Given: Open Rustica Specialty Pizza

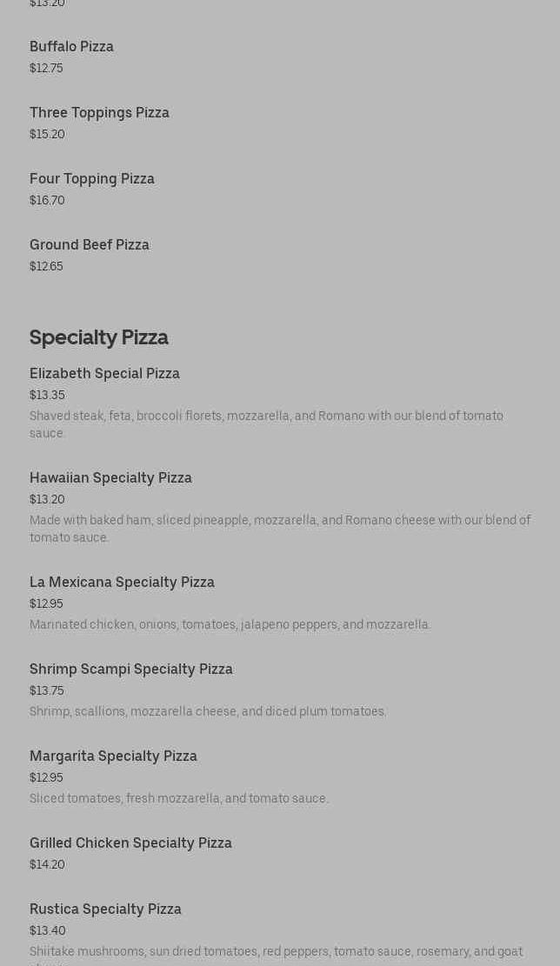Looking at the screenshot, I should pos(105,909).
